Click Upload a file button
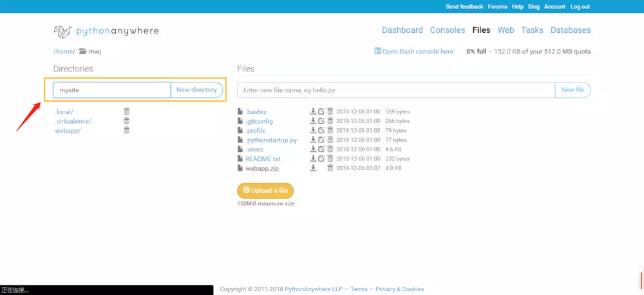 (x=265, y=191)
